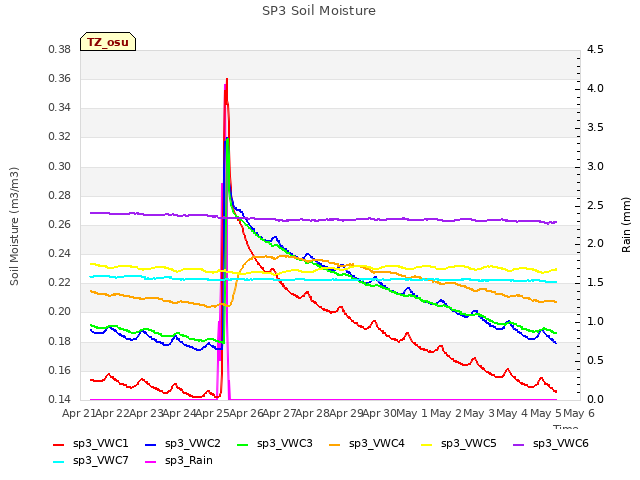Click the 3.5 rain axis tick label

click(595, 127)
